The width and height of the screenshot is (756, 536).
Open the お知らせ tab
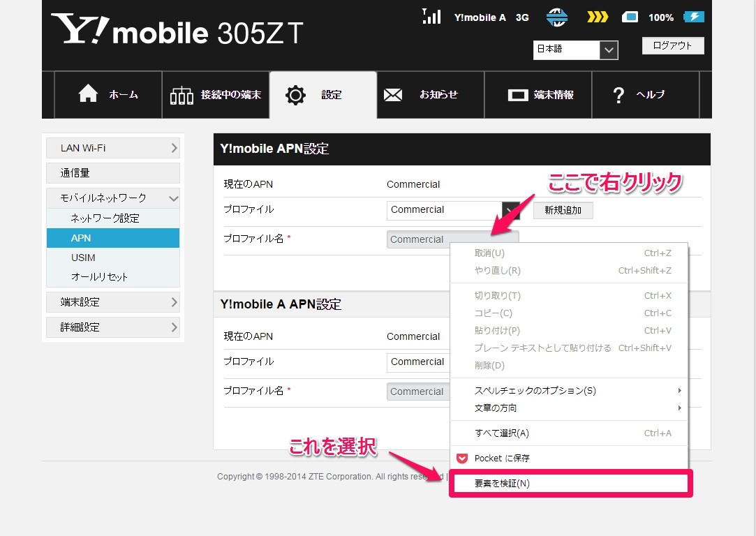pyautogui.click(x=431, y=94)
